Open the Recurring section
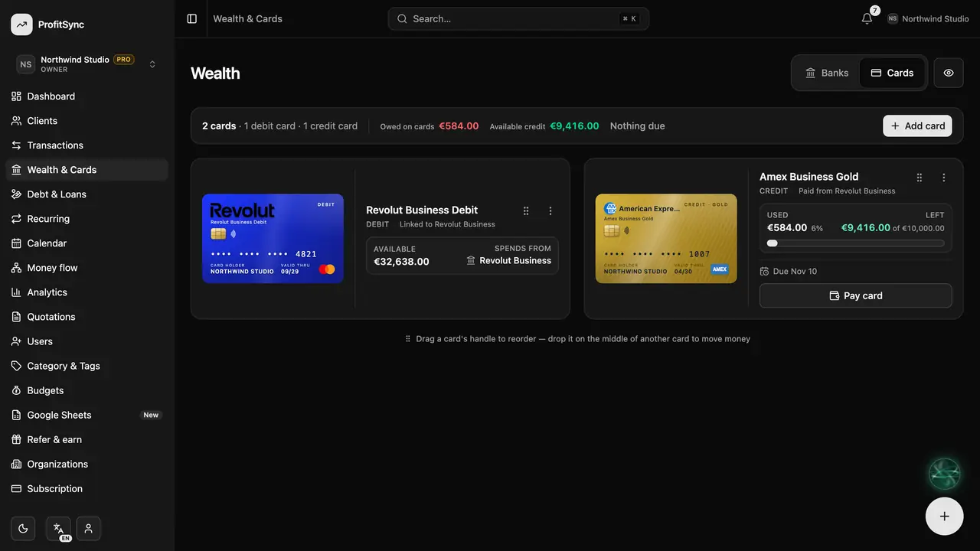980x551 pixels. coord(87,219)
